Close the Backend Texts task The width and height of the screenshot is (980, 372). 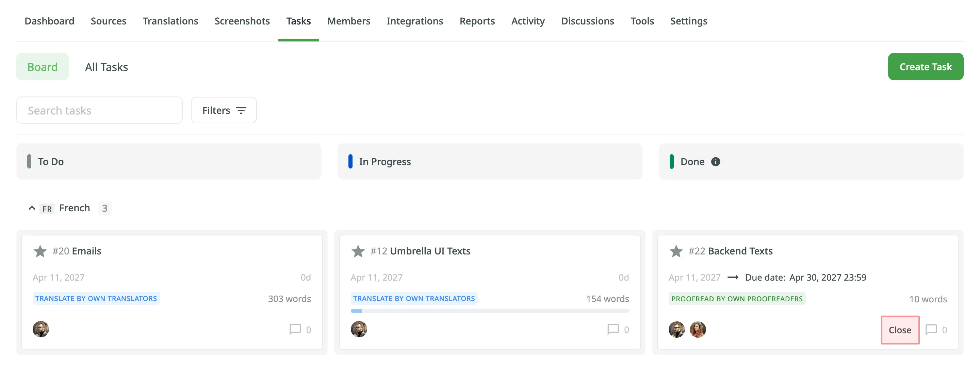[900, 330]
